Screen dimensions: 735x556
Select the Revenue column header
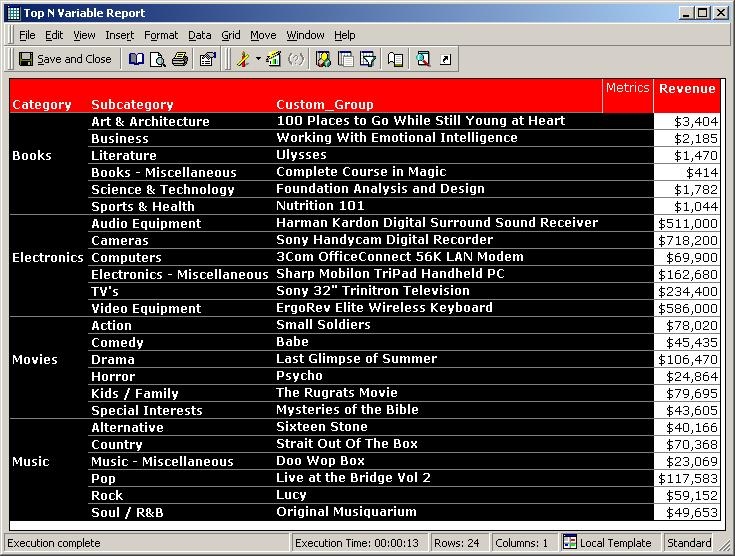tap(687, 88)
